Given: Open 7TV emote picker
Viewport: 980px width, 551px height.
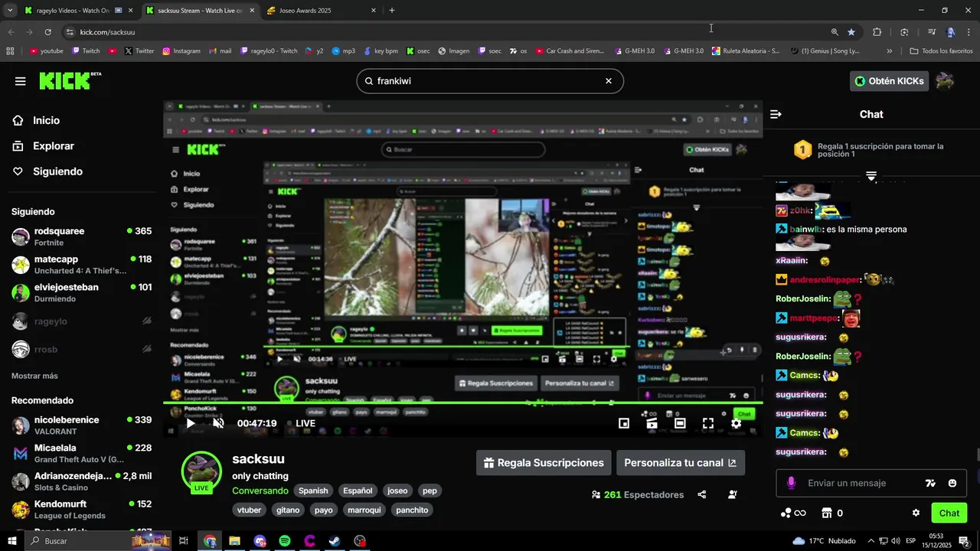Looking at the screenshot, I should 930,483.
